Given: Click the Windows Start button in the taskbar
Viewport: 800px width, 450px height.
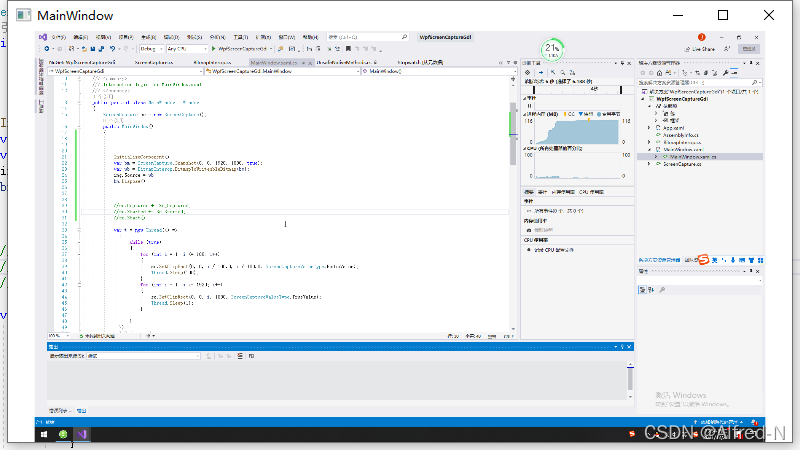Looking at the screenshot, I should [44, 434].
